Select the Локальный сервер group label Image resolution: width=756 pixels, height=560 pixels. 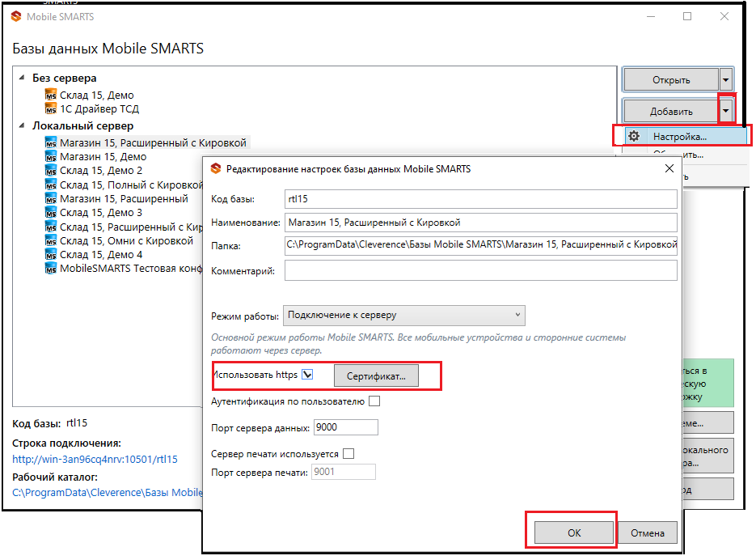83,125
